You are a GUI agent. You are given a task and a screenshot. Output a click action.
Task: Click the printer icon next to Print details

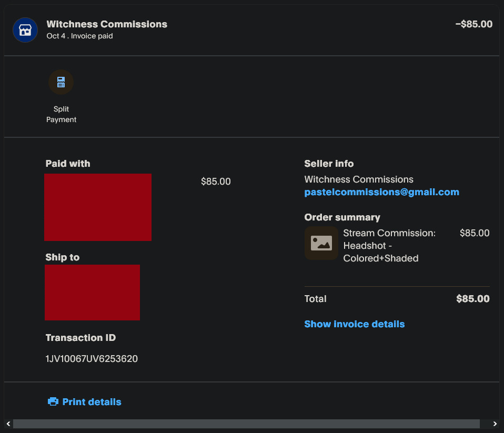[x=53, y=402]
